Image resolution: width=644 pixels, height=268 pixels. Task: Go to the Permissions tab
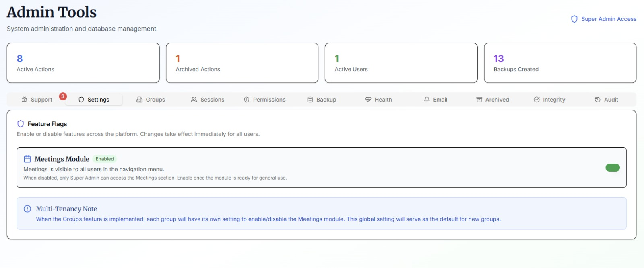click(265, 100)
